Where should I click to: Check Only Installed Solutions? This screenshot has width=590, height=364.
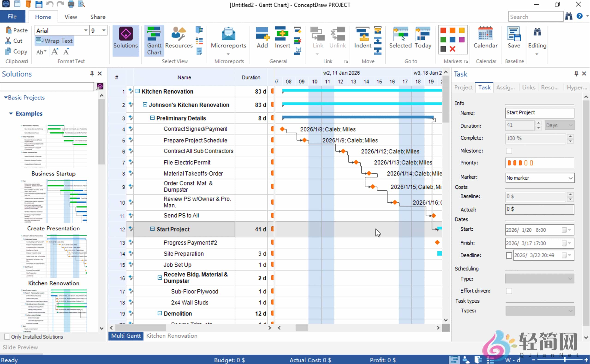click(7, 336)
